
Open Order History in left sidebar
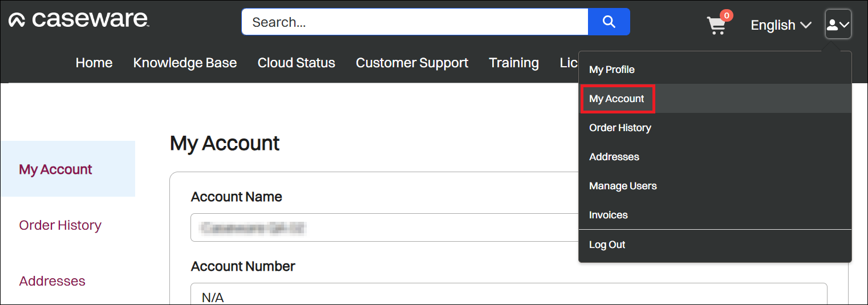point(60,225)
